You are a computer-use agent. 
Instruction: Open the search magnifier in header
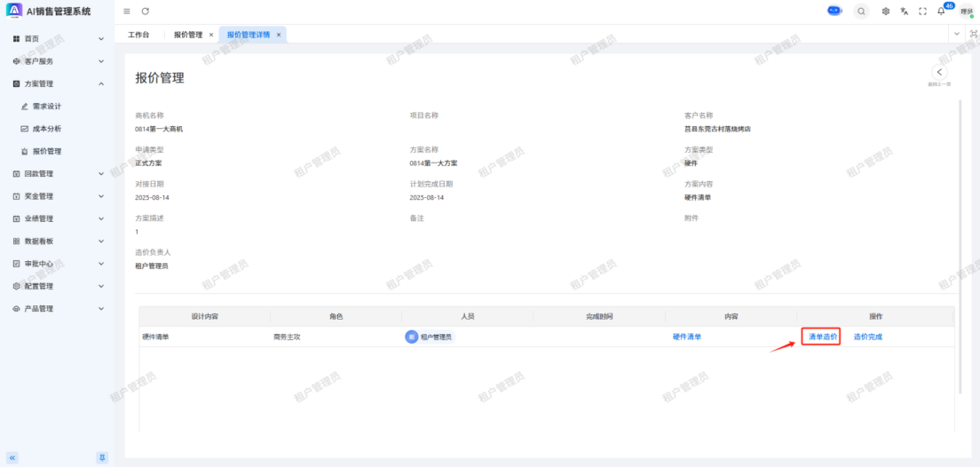(x=861, y=12)
